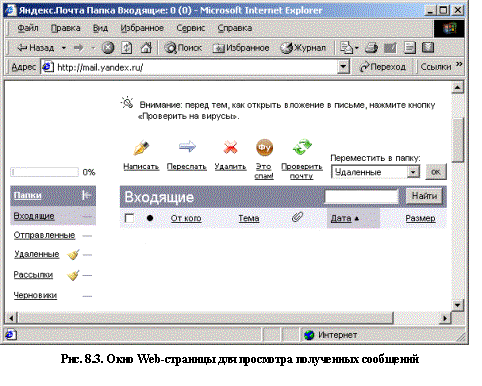The height and width of the screenshot is (386, 482).
Task: Click the lightbulb attention tip icon
Action: coord(127,103)
